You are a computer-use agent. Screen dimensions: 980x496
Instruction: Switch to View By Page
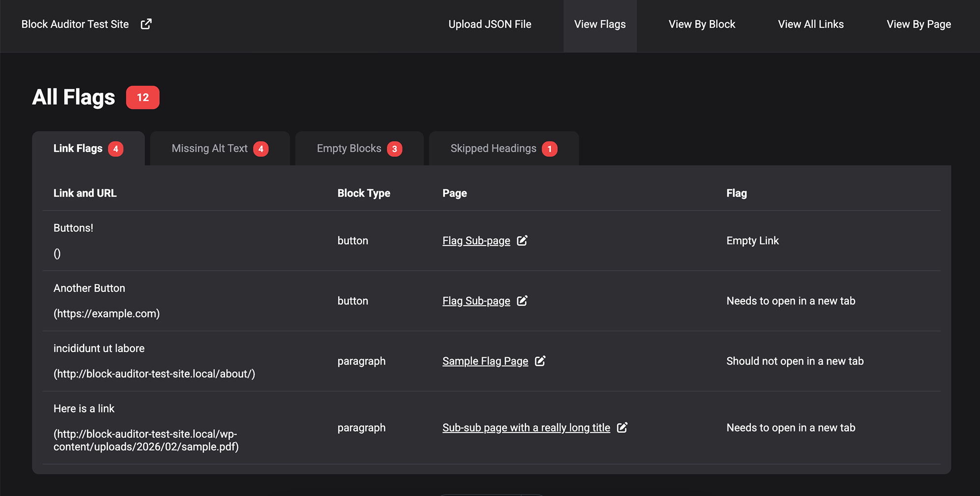click(x=919, y=25)
